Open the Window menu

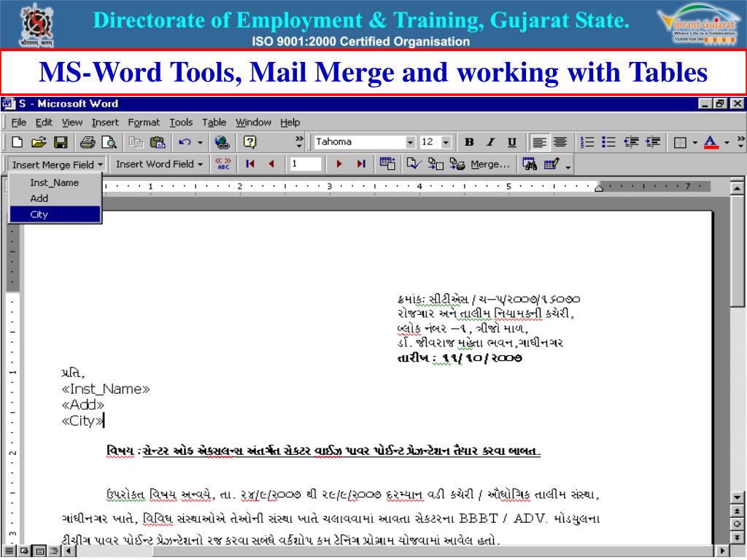(x=253, y=122)
